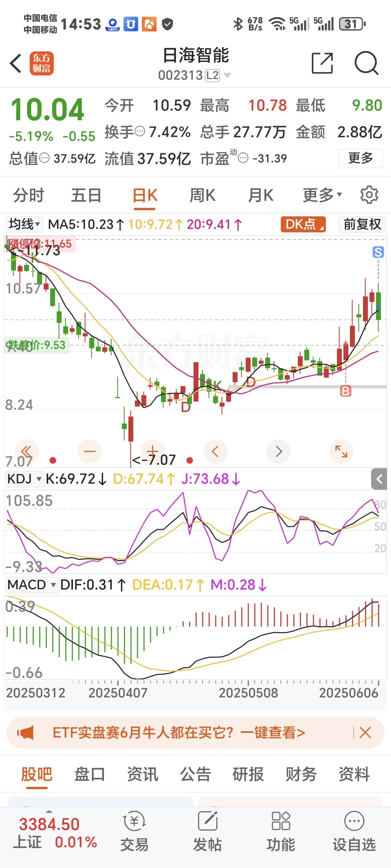Close the ETF banner with X
This screenshot has height=868, width=391.
coord(365,732)
